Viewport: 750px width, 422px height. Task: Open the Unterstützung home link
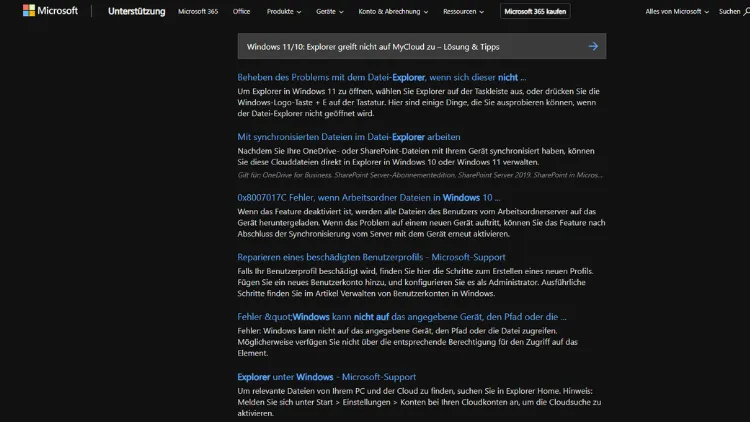tap(136, 11)
